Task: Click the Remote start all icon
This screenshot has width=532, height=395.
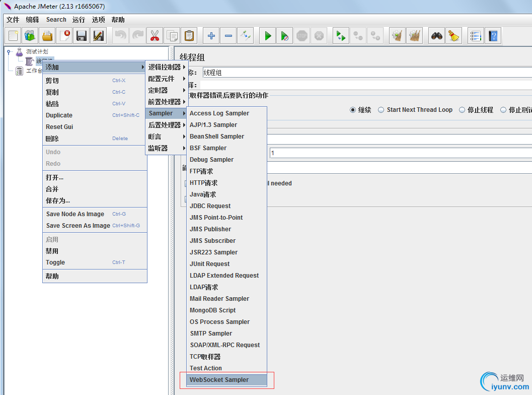Action: 341,36
